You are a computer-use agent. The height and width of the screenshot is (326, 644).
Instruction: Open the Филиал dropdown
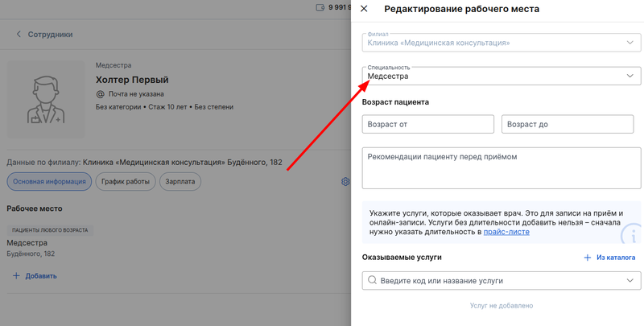tap(502, 43)
